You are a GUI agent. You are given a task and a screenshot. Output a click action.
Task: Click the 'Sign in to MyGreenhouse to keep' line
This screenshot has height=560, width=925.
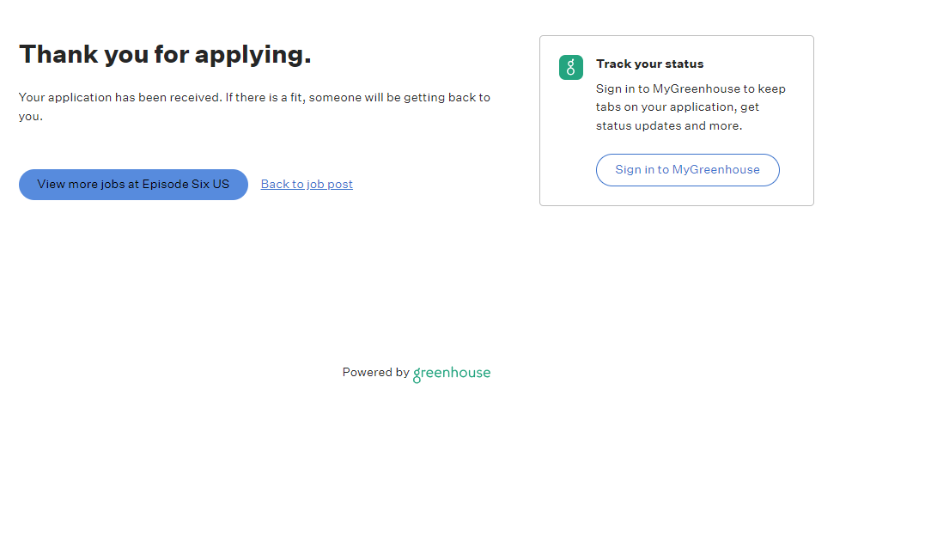point(691,89)
